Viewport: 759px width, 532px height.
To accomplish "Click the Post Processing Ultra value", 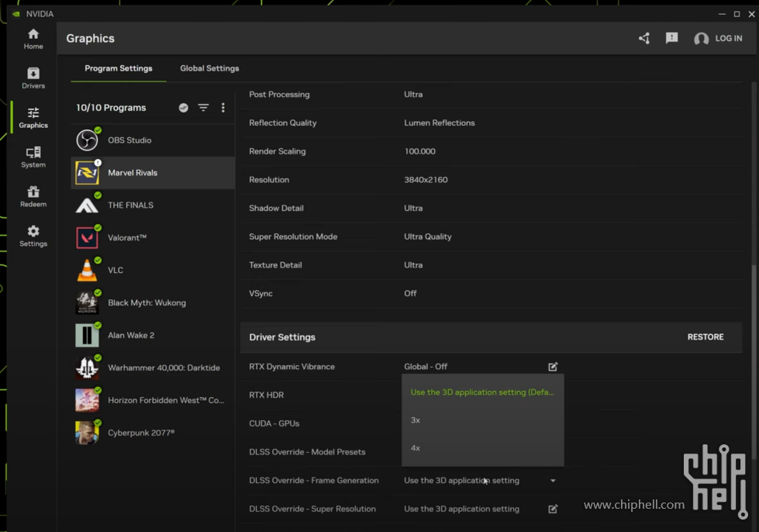I will tap(413, 95).
